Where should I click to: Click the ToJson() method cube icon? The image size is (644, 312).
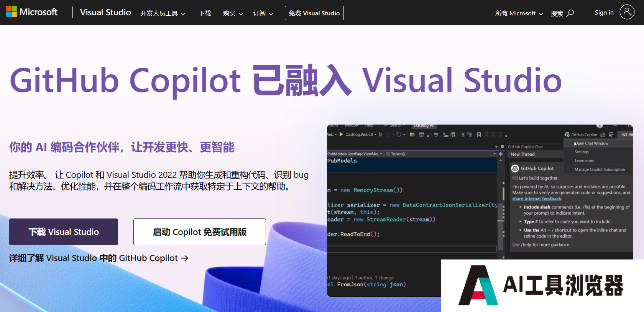click(x=388, y=154)
